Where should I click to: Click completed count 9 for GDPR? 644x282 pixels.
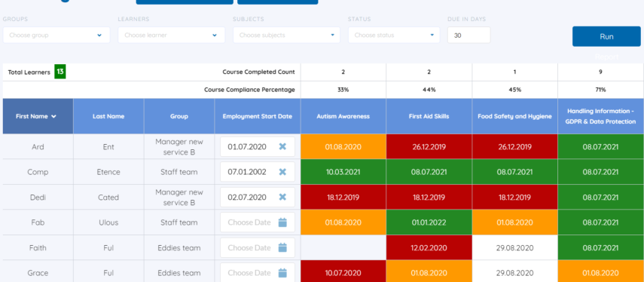600,72
